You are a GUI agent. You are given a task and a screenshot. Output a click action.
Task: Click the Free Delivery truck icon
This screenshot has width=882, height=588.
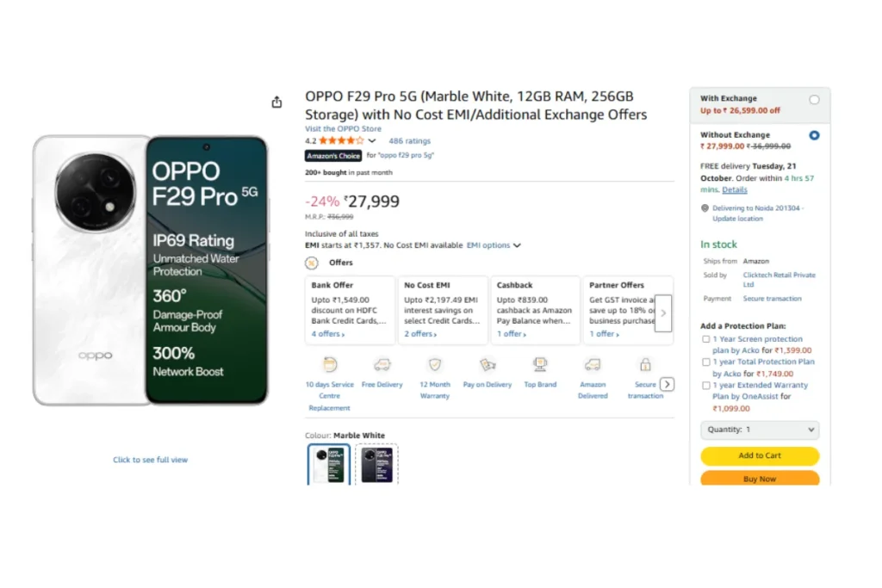coord(382,364)
